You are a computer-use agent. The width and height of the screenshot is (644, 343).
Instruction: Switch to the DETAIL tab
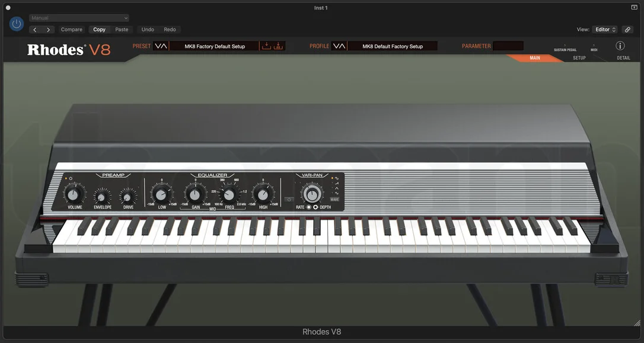click(623, 58)
